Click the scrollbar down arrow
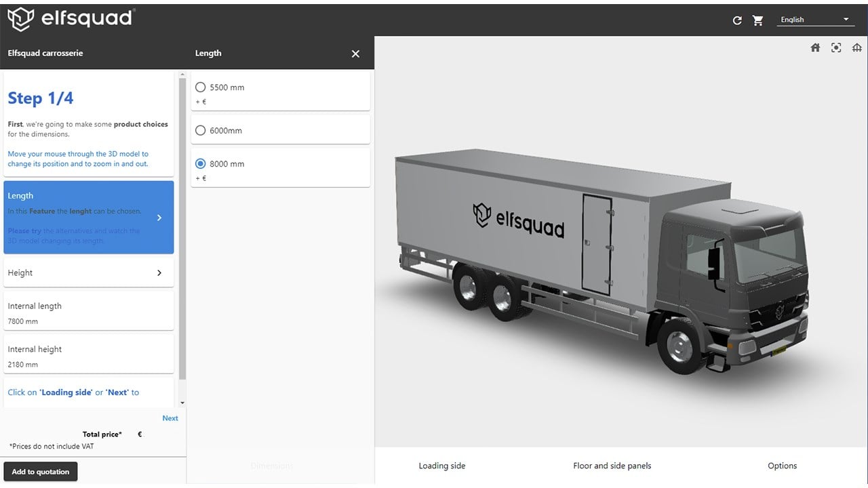The image size is (868, 488). pos(182,403)
